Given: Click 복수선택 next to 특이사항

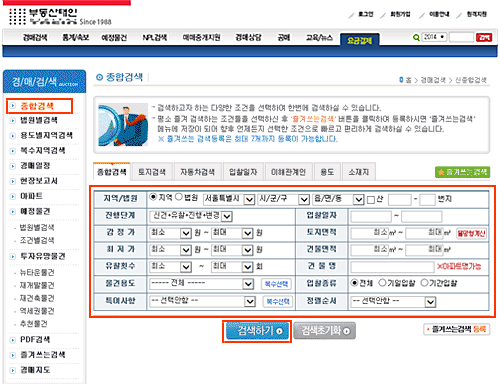Looking at the screenshot, I should [278, 301].
